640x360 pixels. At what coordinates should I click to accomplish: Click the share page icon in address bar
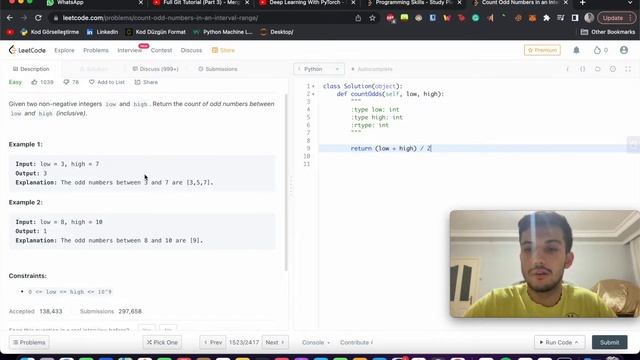point(358,18)
